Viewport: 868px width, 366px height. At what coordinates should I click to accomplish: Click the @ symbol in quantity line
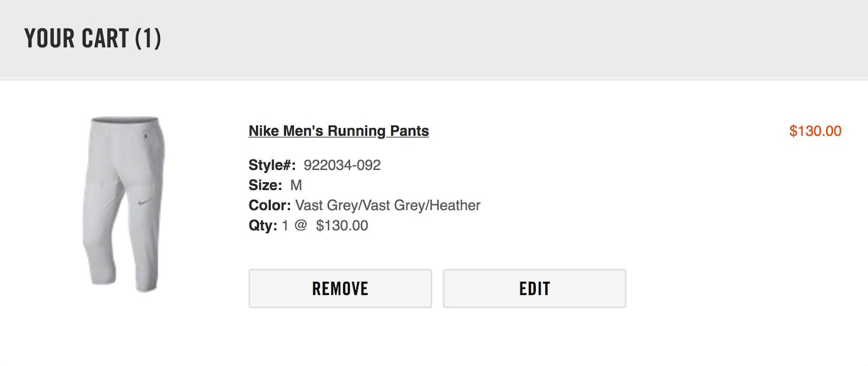(300, 225)
